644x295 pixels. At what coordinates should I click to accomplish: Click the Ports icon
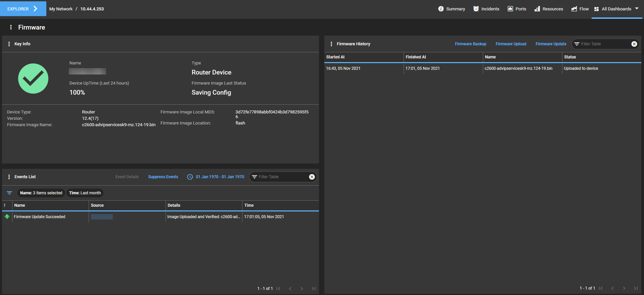pyautogui.click(x=510, y=9)
